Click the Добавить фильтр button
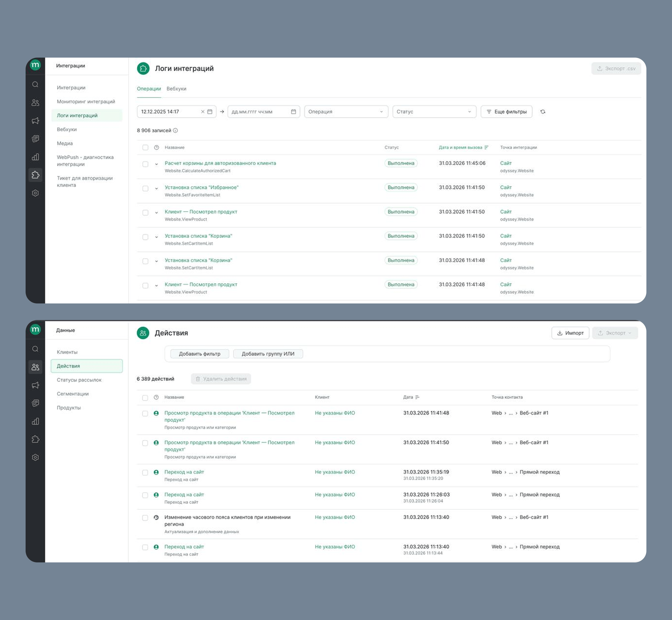This screenshot has width=672, height=620. point(199,353)
